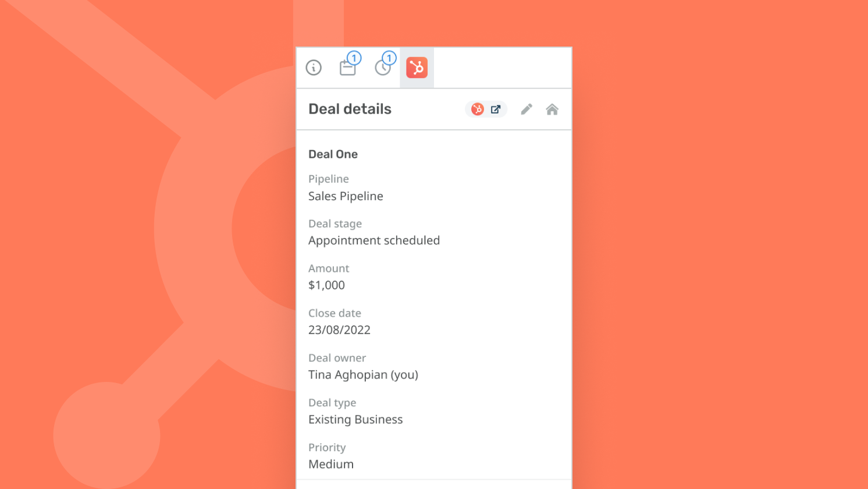Open the HubSpot pill button next to Deal details

(x=486, y=109)
